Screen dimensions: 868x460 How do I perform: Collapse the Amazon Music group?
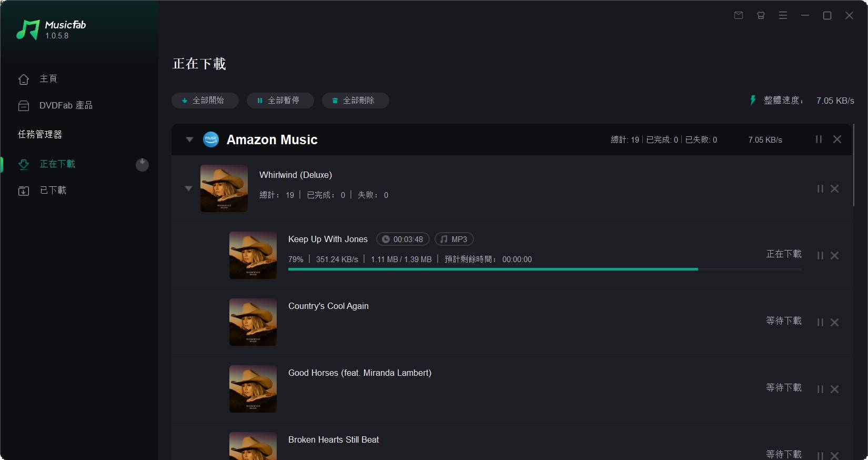tap(189, 139)
